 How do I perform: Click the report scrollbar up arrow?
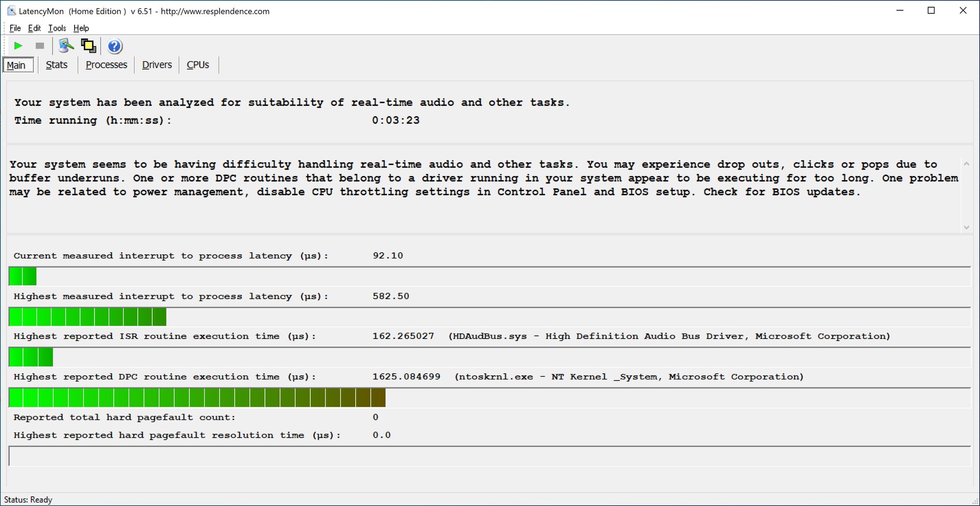point(966,164)
